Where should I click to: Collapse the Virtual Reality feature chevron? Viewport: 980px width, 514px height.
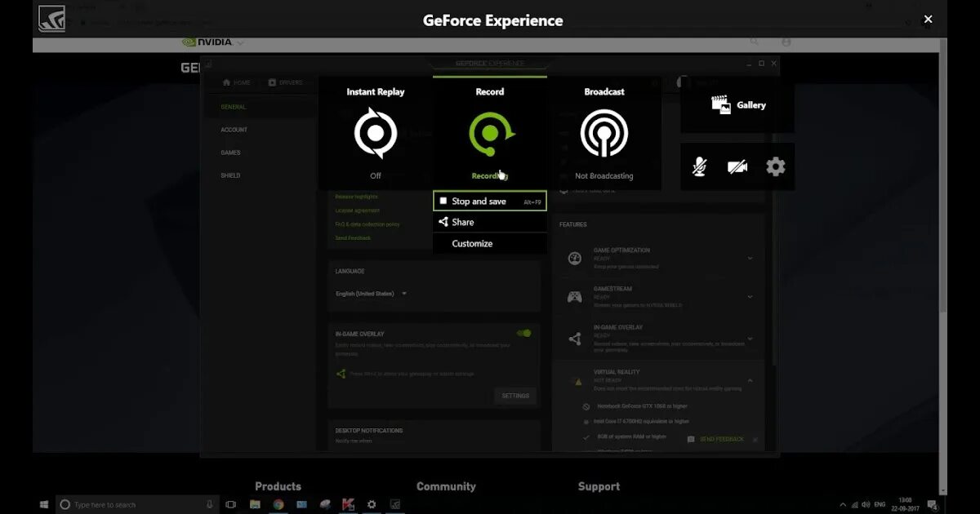(750, 380)
